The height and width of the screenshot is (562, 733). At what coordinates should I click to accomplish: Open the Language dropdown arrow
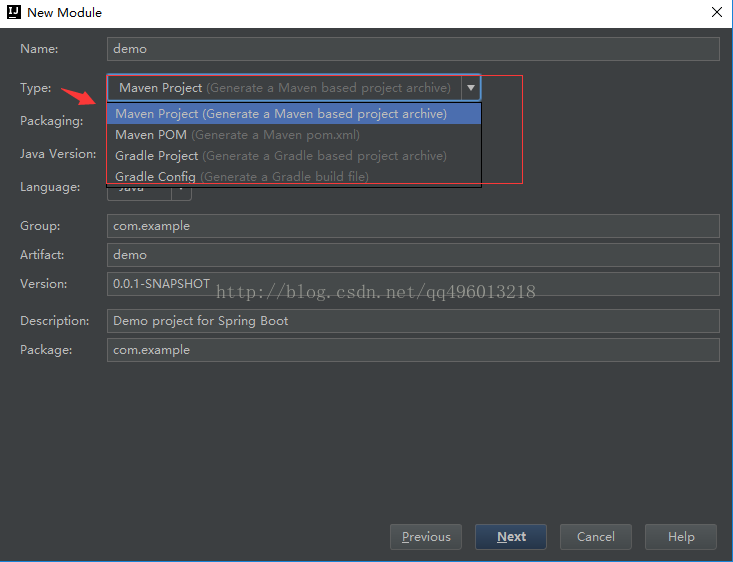pyautogui.click(x=181, y=193)
